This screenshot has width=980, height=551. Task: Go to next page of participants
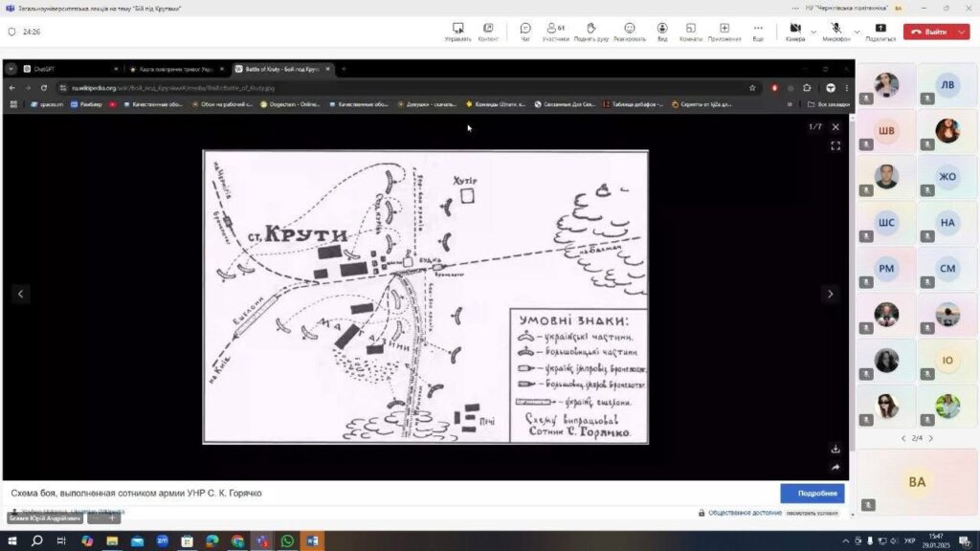click(931, 438)
